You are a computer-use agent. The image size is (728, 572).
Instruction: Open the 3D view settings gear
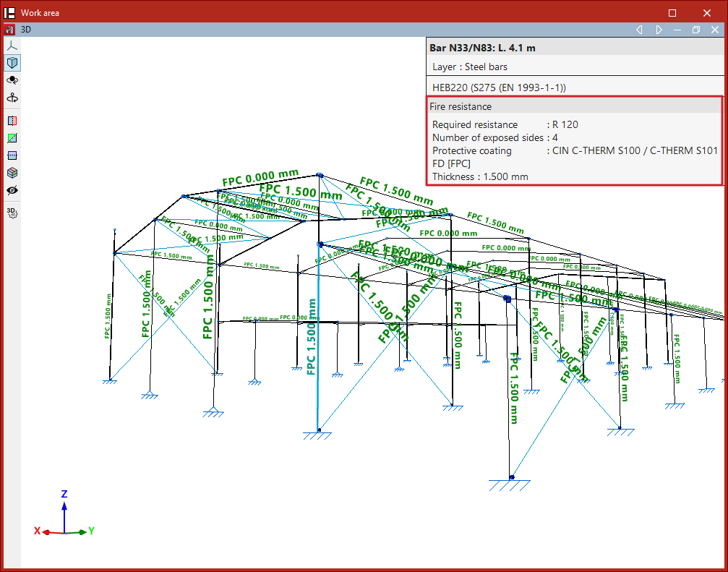12,212
